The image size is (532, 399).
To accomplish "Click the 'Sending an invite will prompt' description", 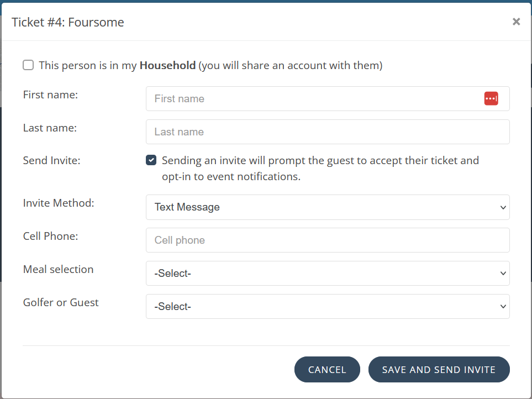I will 320,161.
